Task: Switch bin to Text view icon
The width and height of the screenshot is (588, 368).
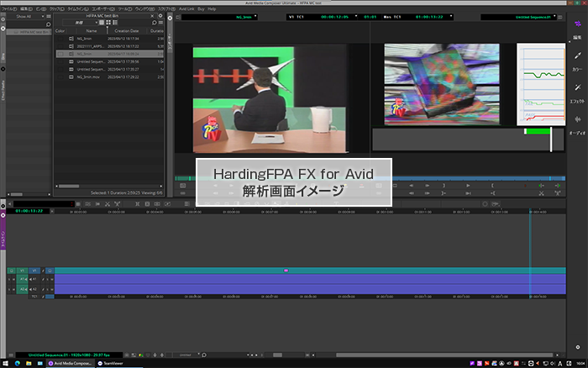Action: click(102, 23)
